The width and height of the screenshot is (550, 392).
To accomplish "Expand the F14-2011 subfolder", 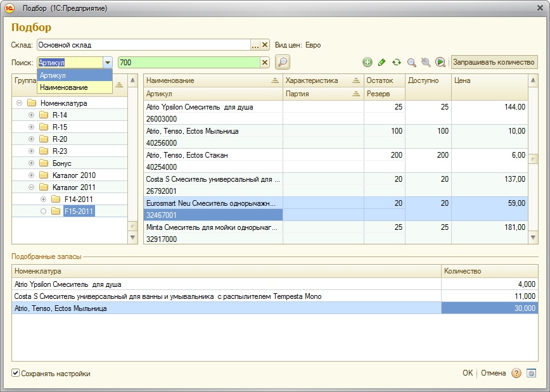I will [43, 199].
